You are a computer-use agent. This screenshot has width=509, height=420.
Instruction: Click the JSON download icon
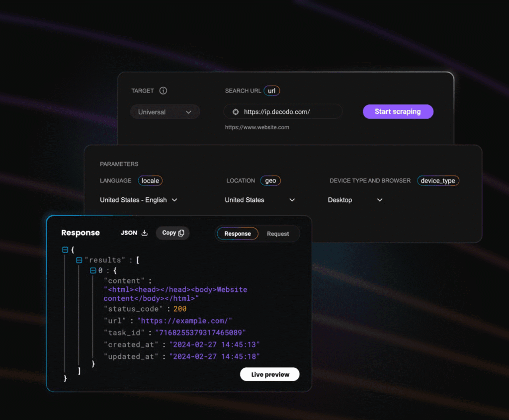(145, 233)
